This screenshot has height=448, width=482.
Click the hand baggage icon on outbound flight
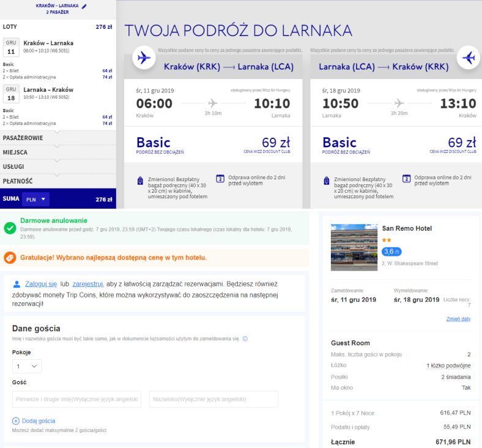[140, 181]
